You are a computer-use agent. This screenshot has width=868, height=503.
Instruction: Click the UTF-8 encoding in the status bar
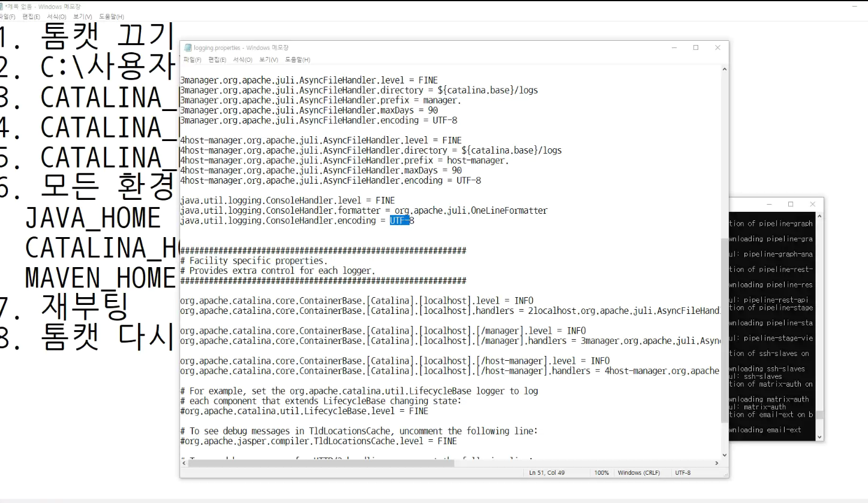tap(683, 473)
